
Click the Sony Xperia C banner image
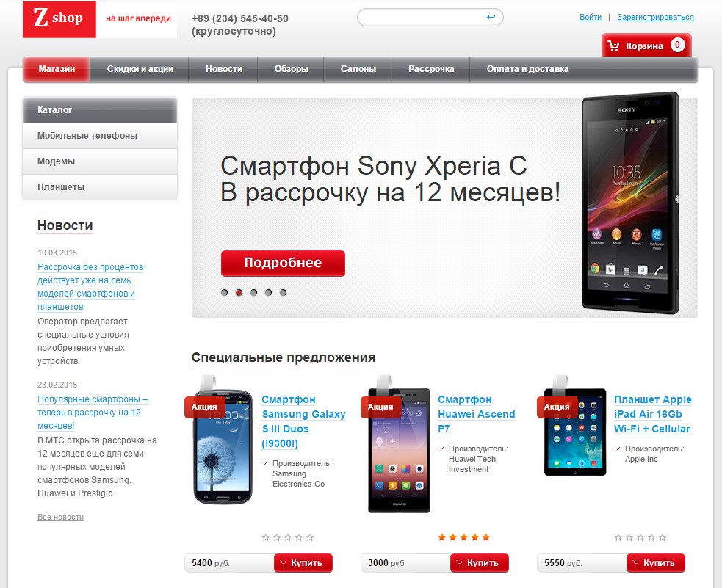tap(630, 203)
